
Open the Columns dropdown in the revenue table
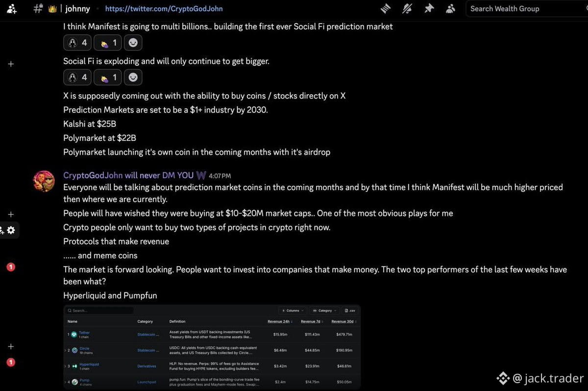(293, 311)
